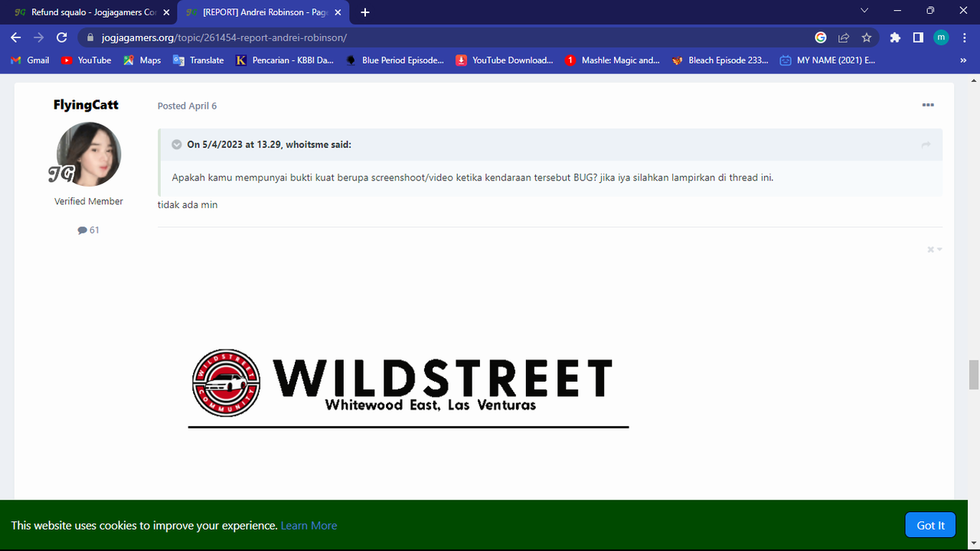Open Bleach Episode 233 bookmark
980x551 pixels.
point(720,60)
